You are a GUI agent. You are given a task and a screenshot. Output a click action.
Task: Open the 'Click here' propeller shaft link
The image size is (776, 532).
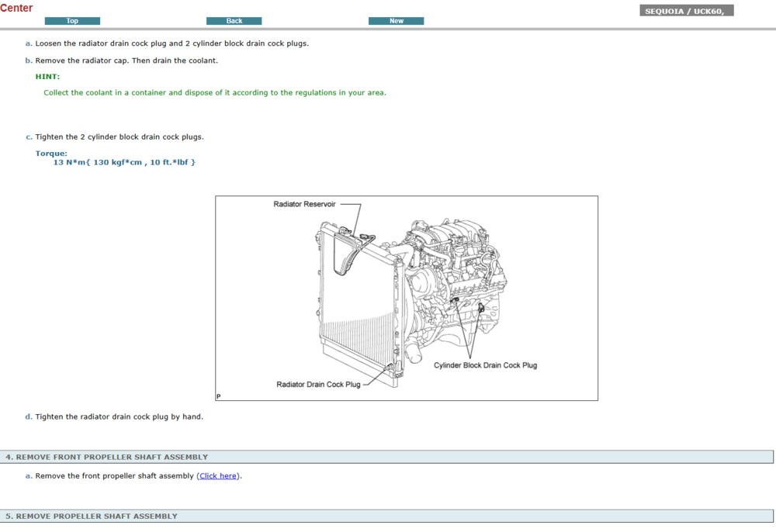point(218,476)
